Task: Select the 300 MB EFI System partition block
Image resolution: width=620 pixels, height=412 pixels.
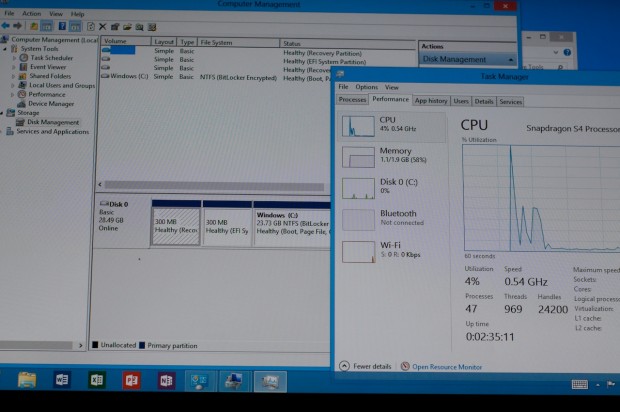Action: [x=227, y=223]
